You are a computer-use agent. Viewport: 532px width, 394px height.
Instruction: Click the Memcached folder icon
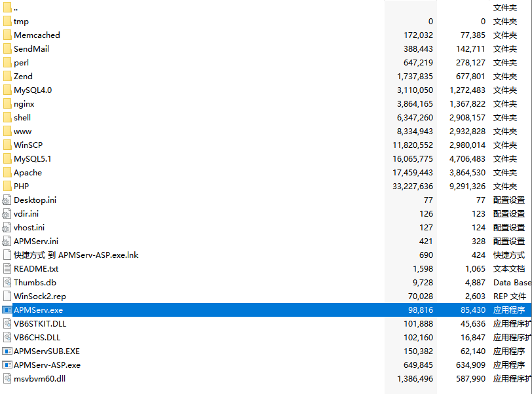tap(7, 35)
